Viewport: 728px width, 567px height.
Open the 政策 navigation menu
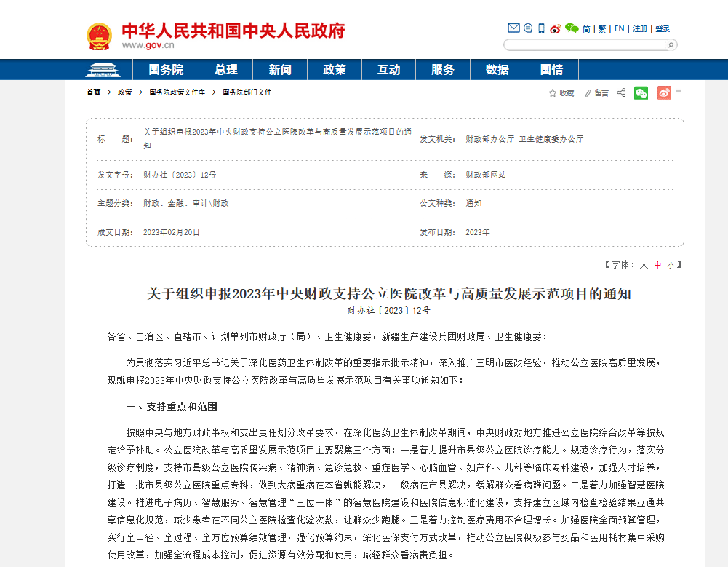(x=335, y=70)
